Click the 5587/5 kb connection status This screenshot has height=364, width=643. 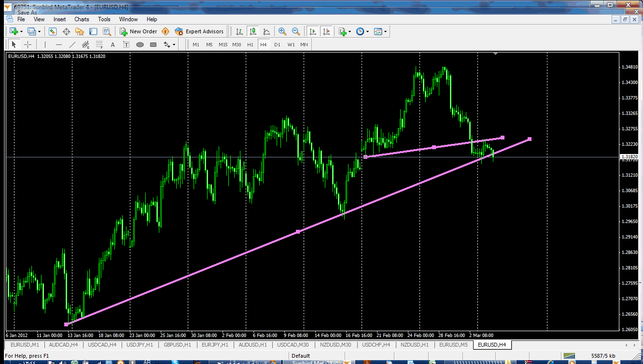(603, 356)
